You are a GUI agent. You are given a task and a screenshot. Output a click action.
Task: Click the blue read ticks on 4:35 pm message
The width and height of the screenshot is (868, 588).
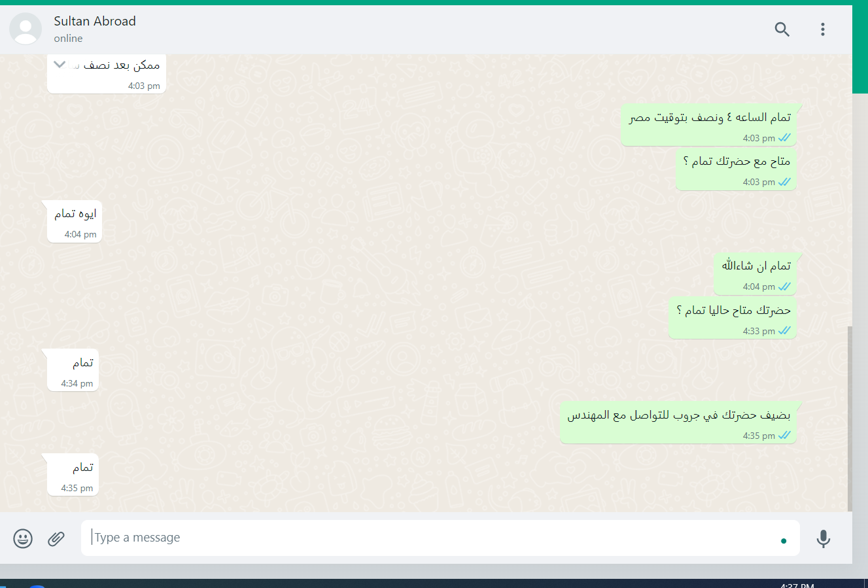coord(784,436)
